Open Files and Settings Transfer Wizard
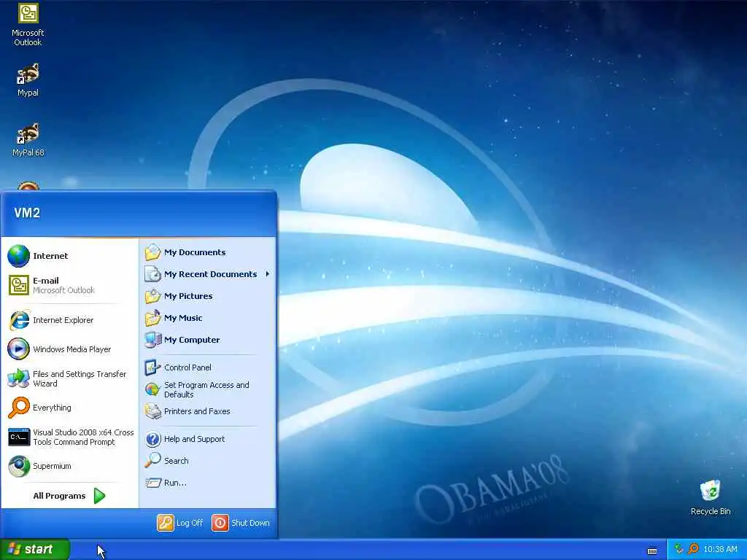747x560 pixels. pos(69,378)
